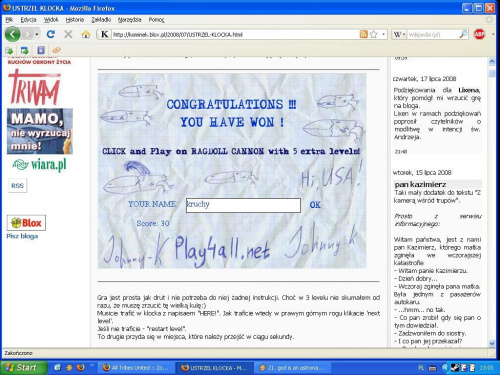
Task: Start search with the magnifier icon
Action: click(x=463, y=34)
